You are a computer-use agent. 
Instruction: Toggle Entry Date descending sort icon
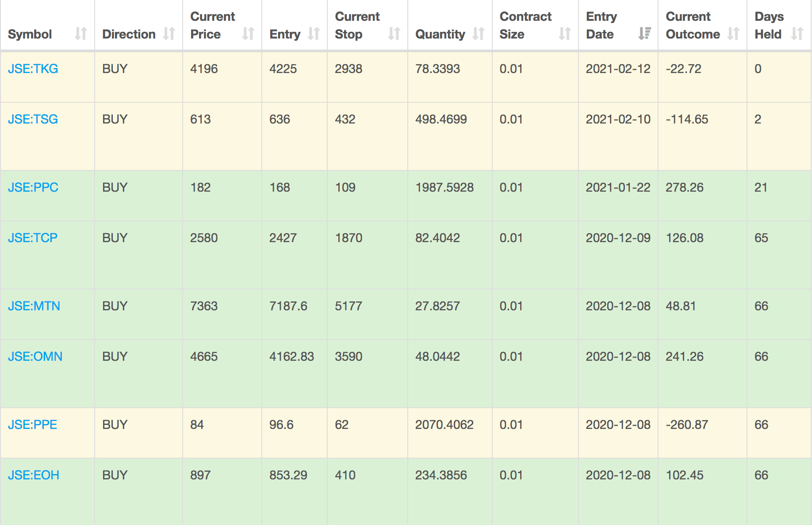[x=644, y=34]
